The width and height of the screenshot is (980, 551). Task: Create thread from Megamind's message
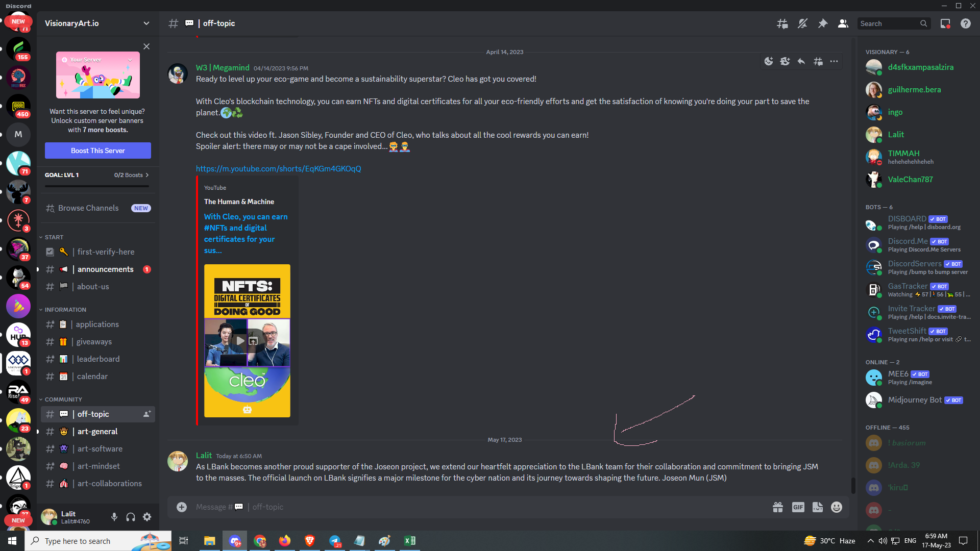click(x=818, y=61)
